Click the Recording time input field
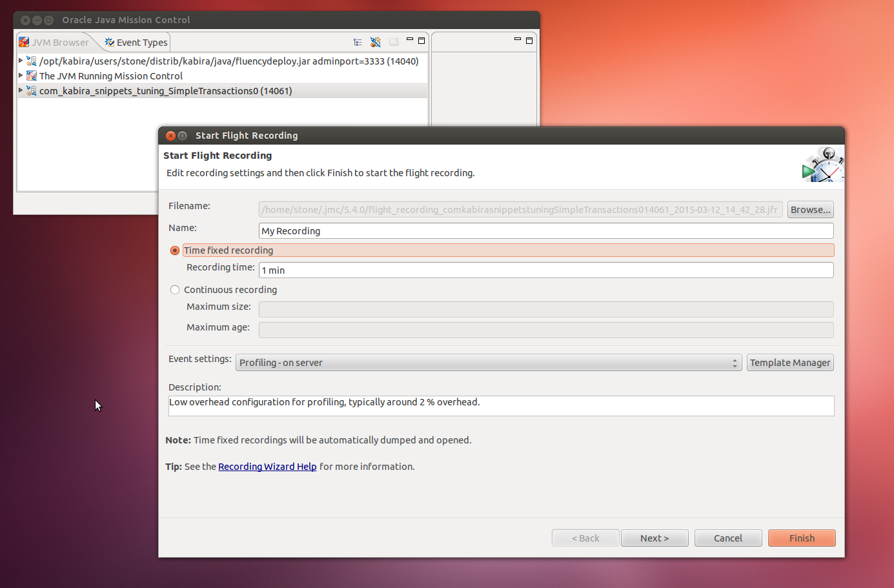Image resolution: width=894 pixels, height=588 pixels. (546, 270)
